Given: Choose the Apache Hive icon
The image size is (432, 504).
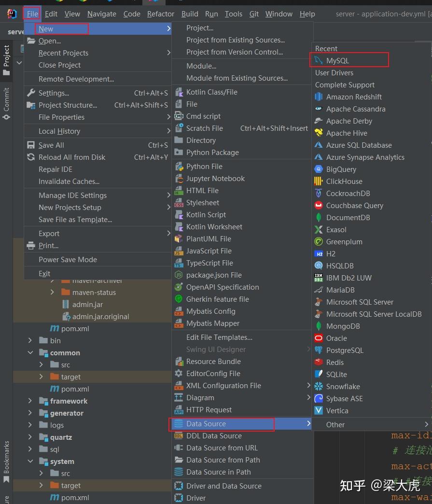Looking at the screenshot, I should [318, 133].
